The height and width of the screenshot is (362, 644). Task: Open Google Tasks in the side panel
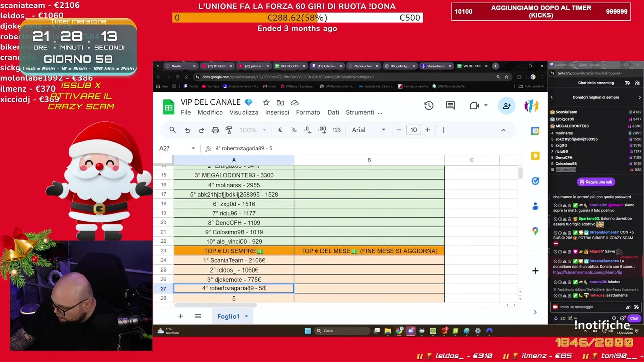[535, 181]
